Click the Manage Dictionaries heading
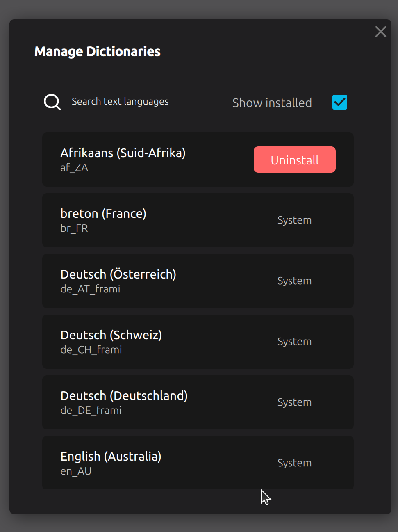This screenshot has width=398, height=532. 98,52
